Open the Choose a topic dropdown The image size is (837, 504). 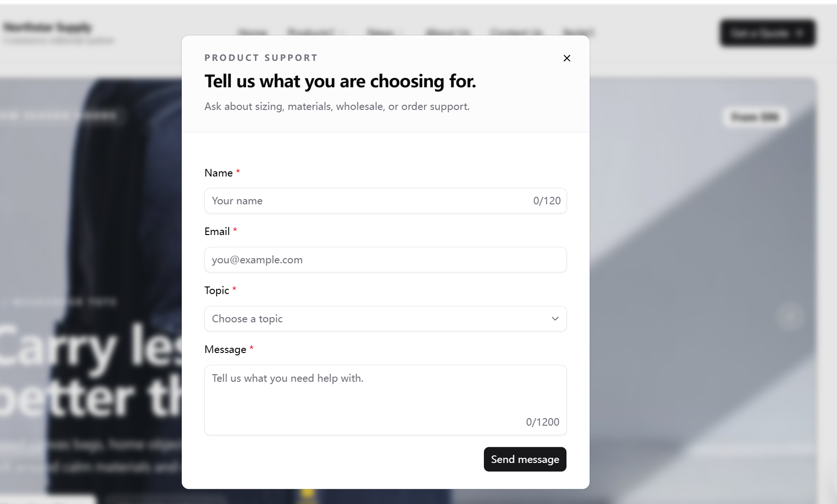tap(385, 319)
